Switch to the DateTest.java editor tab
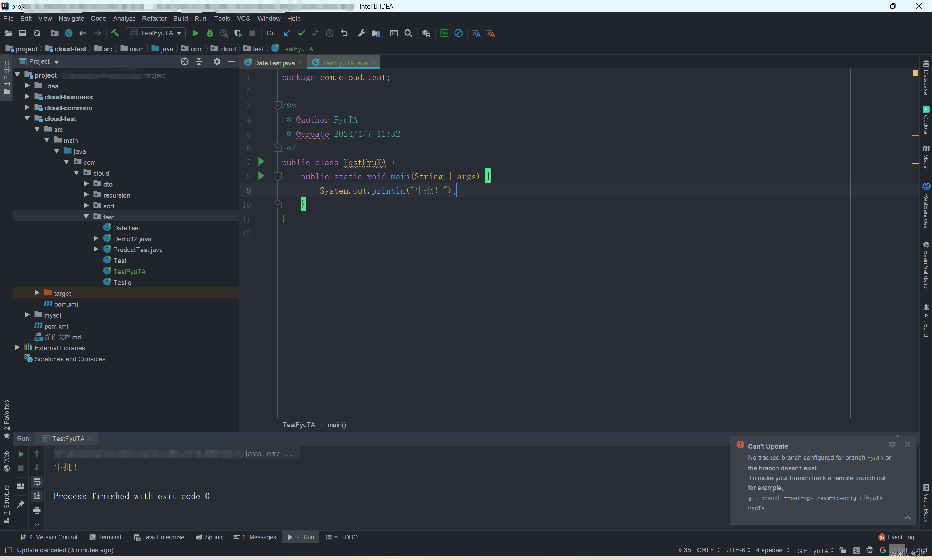Image resolution: width=932 pixels, height=560 pixels. pos(274,63)
